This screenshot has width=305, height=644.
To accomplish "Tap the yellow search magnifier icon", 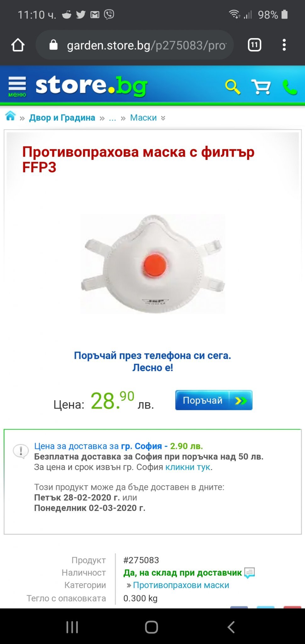I will point(233,87).
